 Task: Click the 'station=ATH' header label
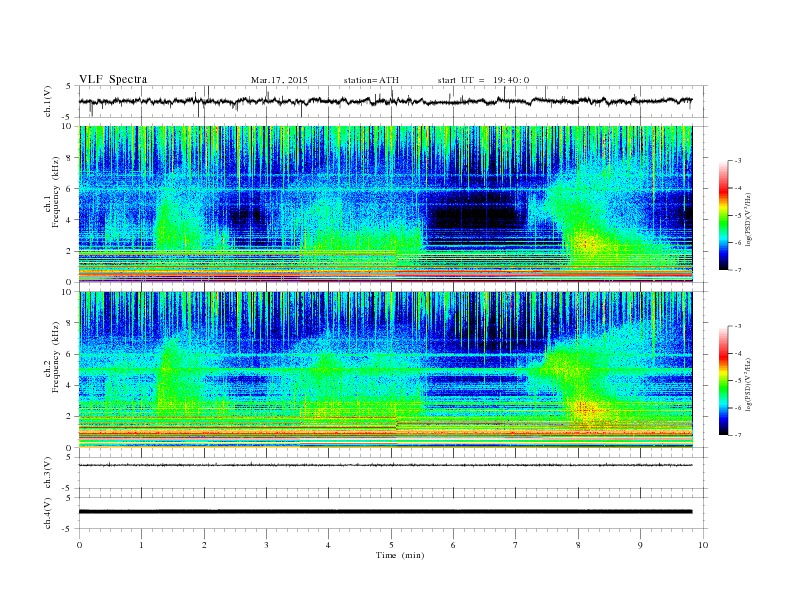(x=371, y=80)
